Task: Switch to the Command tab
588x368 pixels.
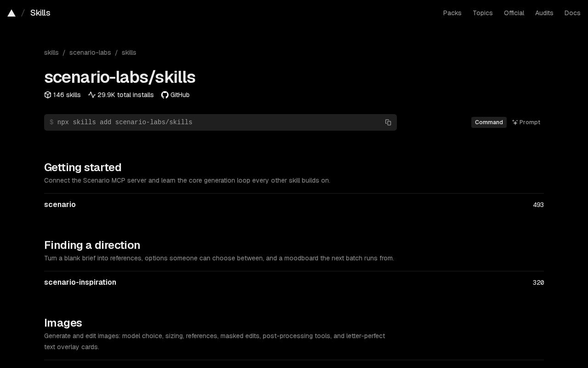Action: tap(489, 122)
